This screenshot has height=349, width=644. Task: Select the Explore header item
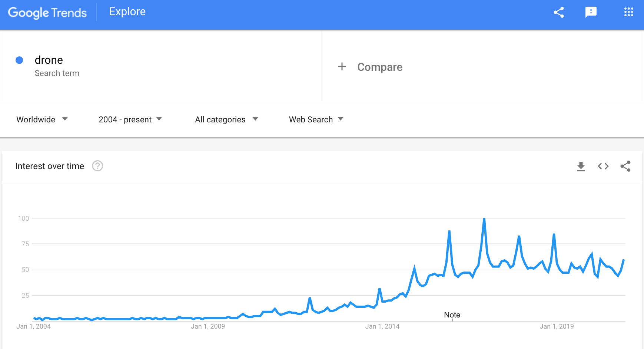pyautogui.click(x=127, y=11)
